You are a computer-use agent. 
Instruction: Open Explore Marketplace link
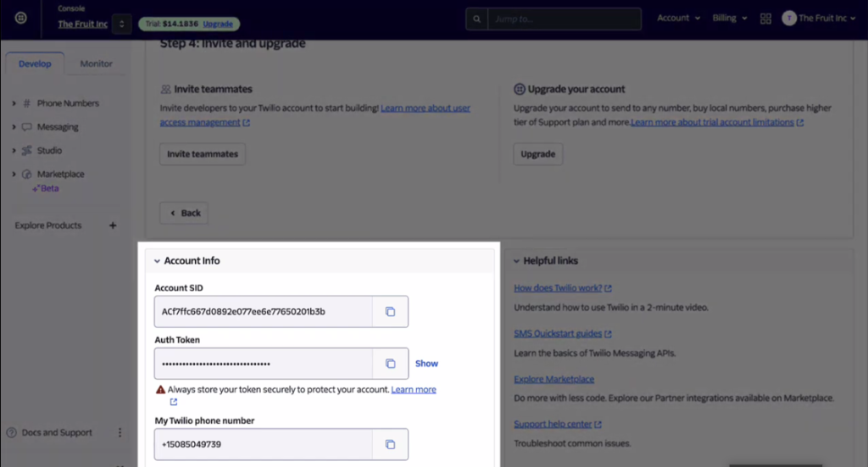554,379
